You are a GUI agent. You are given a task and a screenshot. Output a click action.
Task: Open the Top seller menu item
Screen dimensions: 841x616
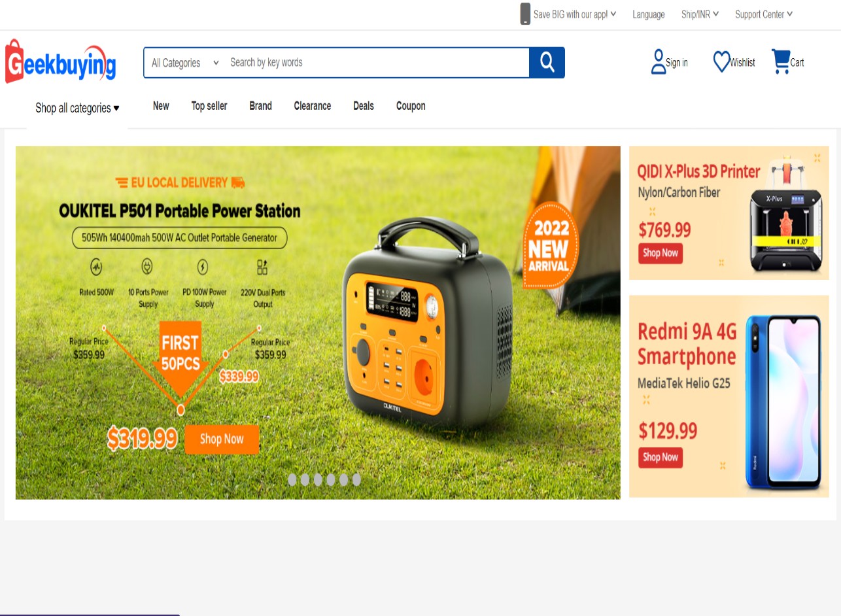[209, 106]
